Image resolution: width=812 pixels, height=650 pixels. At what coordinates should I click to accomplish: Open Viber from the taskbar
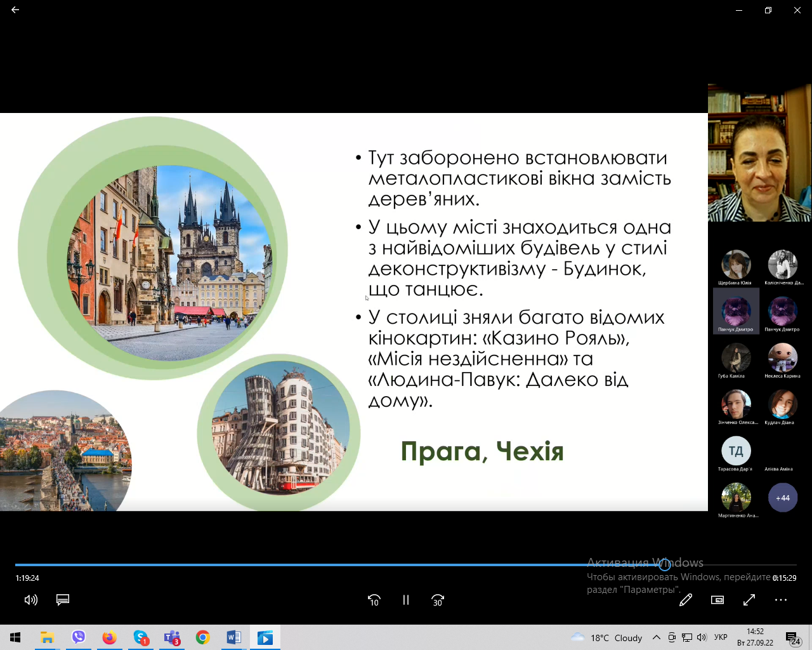(78, 637)
